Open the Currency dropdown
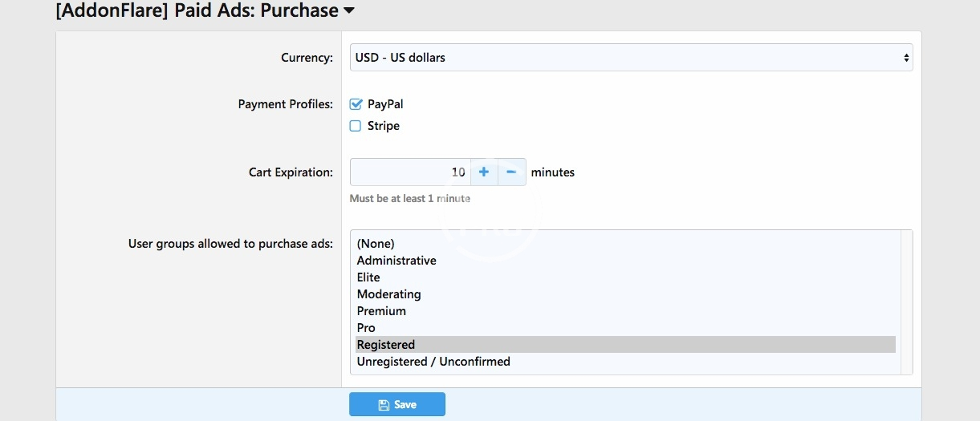 tap(631, 58)
